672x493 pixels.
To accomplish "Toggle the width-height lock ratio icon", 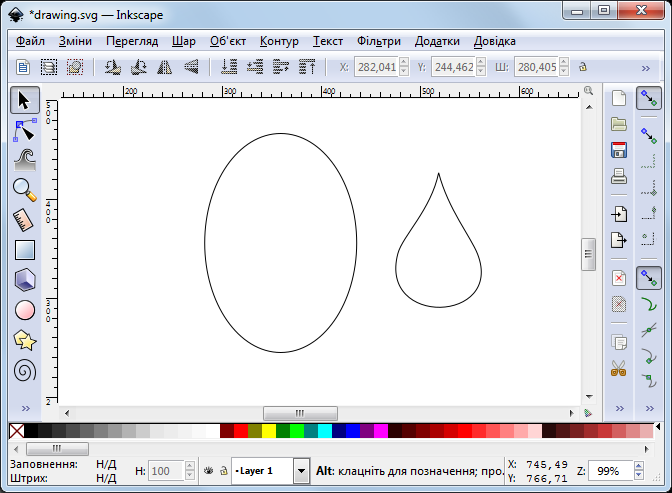I will click(582, 68).
